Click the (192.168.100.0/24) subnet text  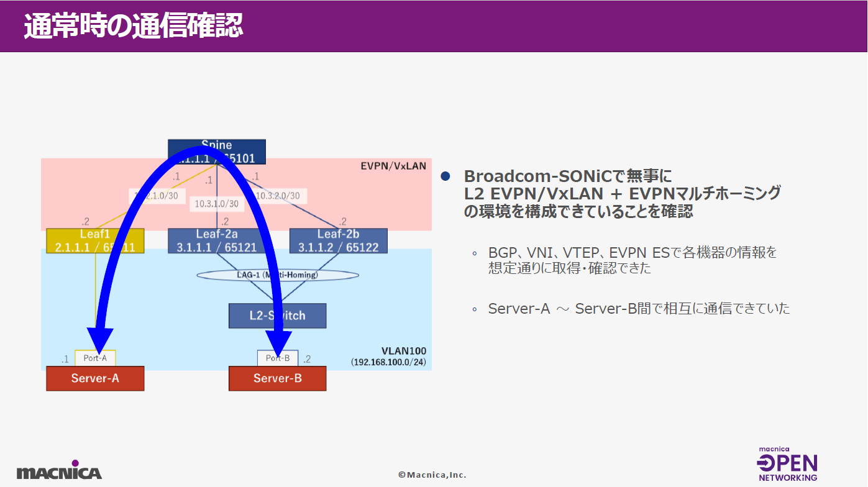point(389,362)
